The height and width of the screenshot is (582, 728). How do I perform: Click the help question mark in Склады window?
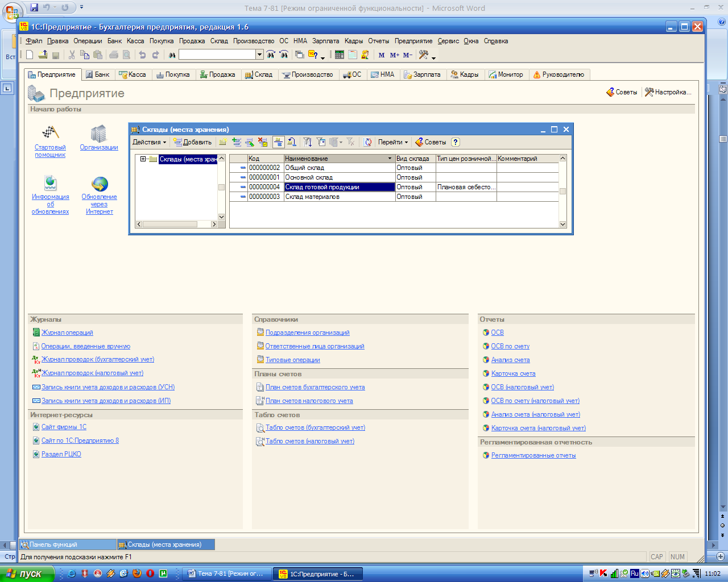(x=455, y=142)
